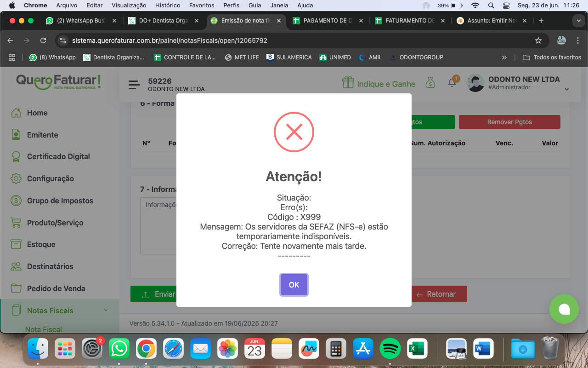588x368 pixels.
Task: Click the Remover Pgtos button
Action: 509,122
